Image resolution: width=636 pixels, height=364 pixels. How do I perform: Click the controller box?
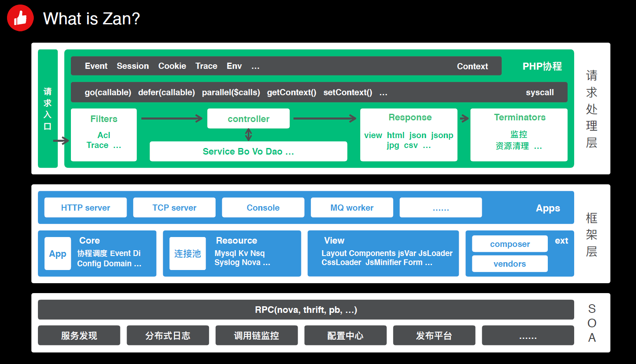[x=249, y=119]
